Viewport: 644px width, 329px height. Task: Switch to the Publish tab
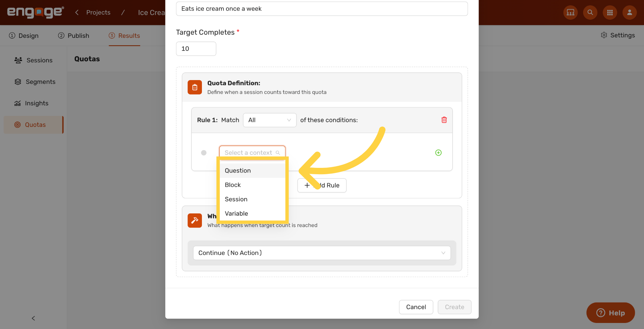tap(74, 36)
